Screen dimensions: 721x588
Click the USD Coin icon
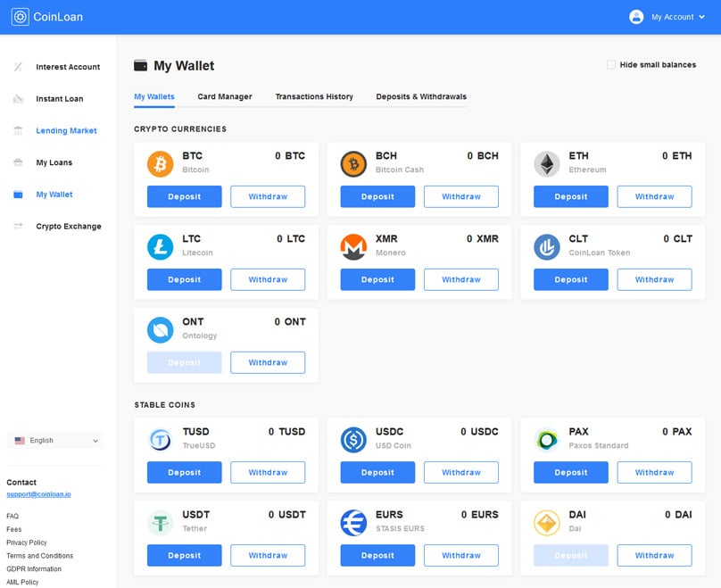click(353, 440)
